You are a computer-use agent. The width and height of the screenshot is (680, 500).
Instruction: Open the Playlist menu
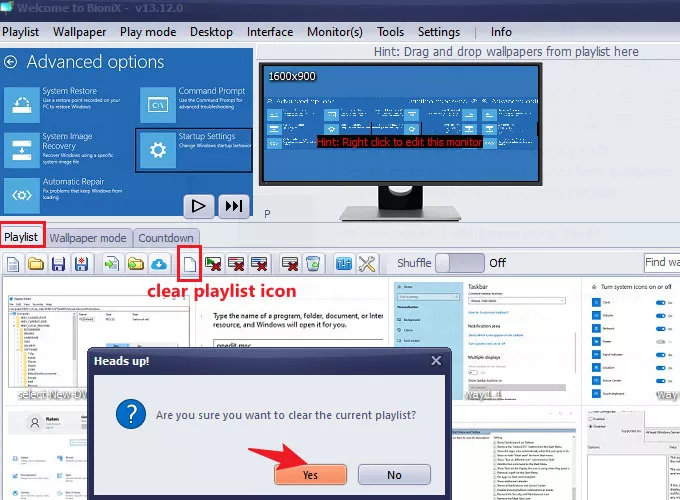[x=20, y=32]
